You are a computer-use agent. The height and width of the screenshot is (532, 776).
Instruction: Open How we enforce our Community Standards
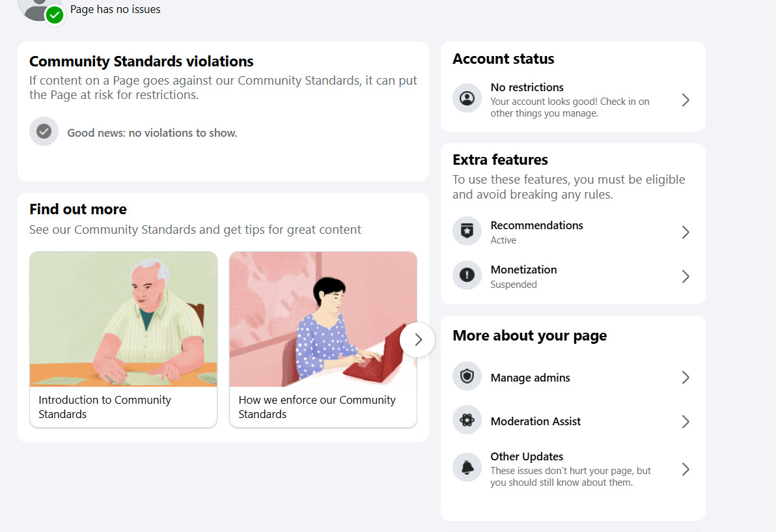[323, 339]
